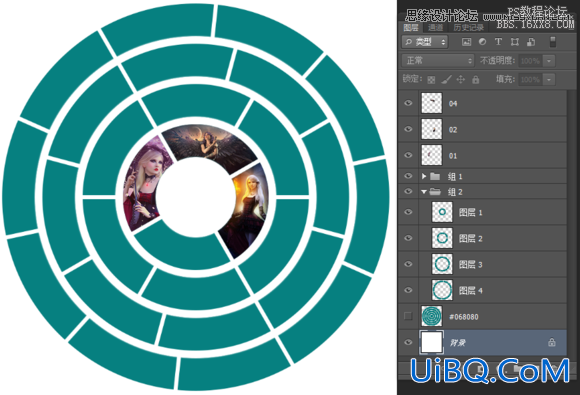Toggle visibility of 组 2 group
The height and width of the screenshot is (395, 580).
coord(408,192)
